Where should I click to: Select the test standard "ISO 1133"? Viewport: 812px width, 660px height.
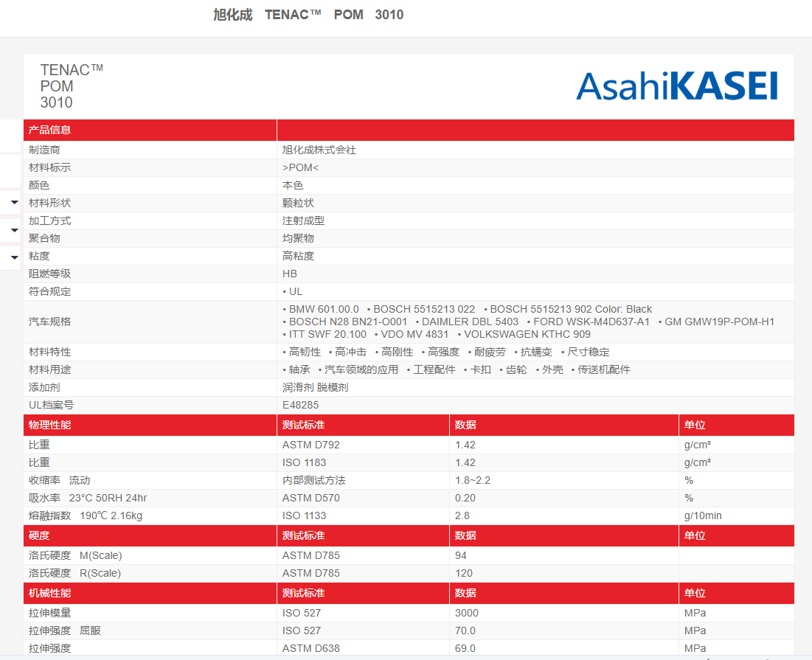(x=304, y=515)
